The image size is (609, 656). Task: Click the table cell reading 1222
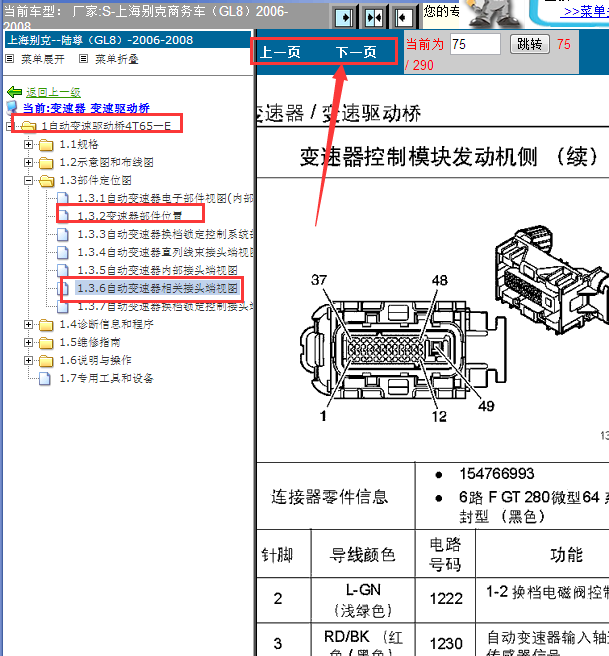coord(445,599)
